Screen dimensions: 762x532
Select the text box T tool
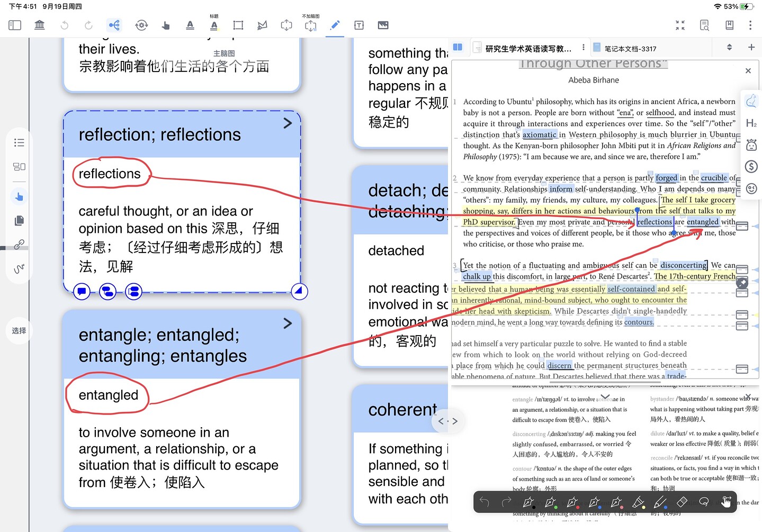point(359,25)
